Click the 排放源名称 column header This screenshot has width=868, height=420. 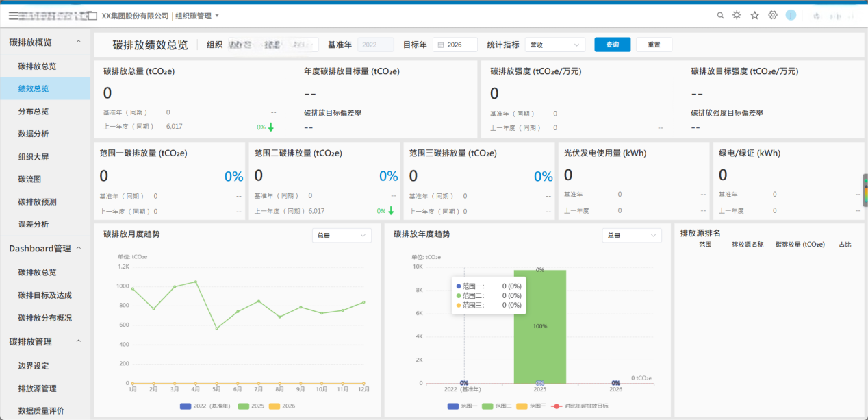click(x=748, y=245)
